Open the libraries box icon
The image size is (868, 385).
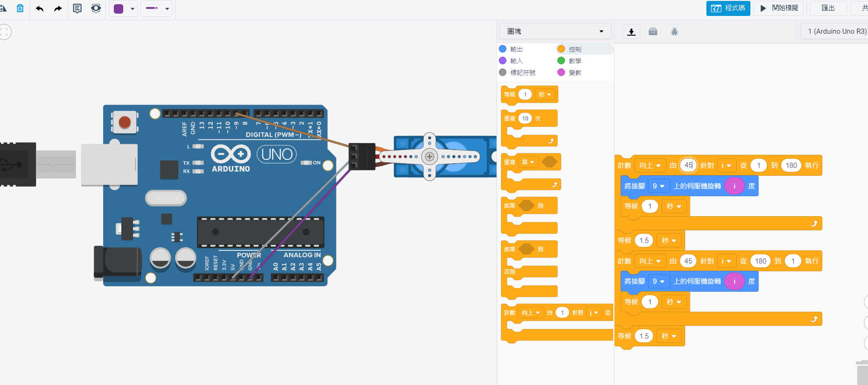pyautogui.click(x=653, y=31)
